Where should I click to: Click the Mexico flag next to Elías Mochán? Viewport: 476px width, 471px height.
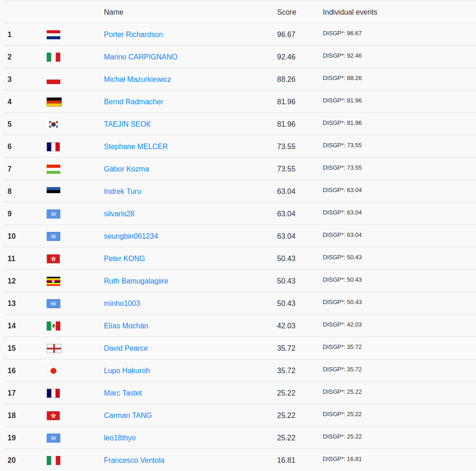click(x=53, y=326)
